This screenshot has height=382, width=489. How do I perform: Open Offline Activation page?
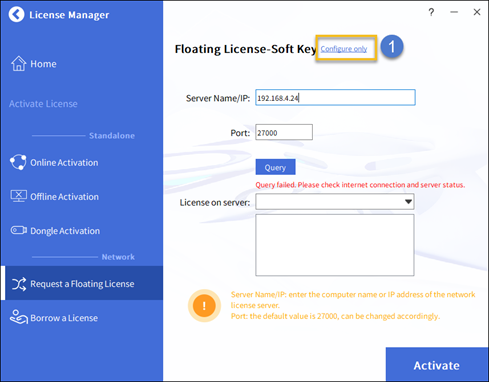point(64,197)
